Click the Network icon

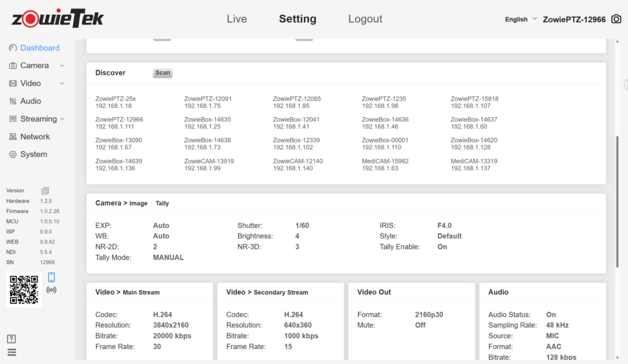point(14,136)
